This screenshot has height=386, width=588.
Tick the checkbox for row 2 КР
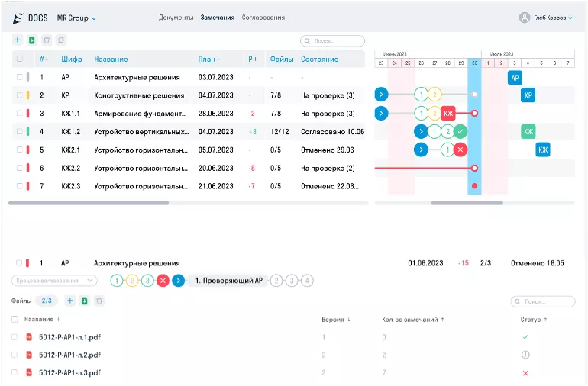19,95
